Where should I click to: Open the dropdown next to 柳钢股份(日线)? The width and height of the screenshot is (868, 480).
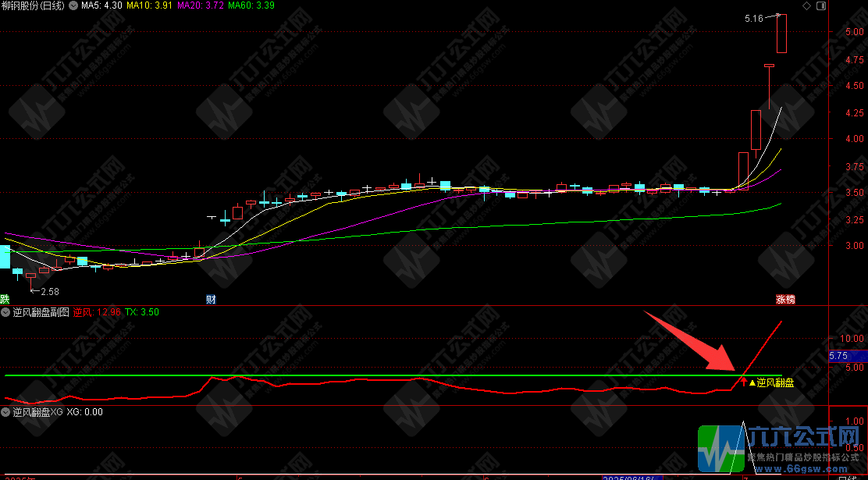(73, 6)
